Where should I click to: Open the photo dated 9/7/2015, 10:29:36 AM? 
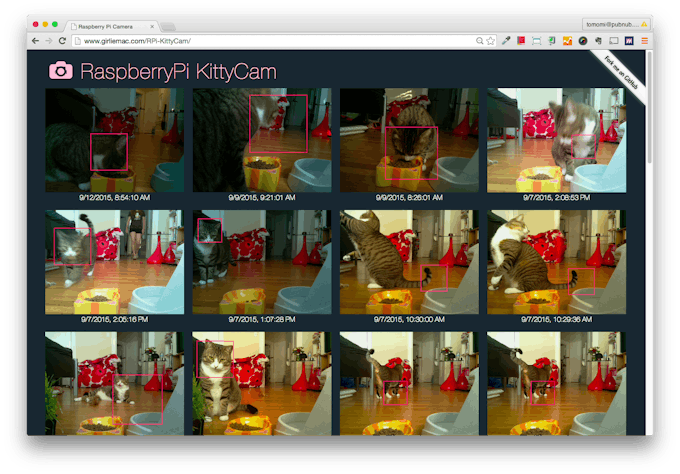[x=556, y=262]
